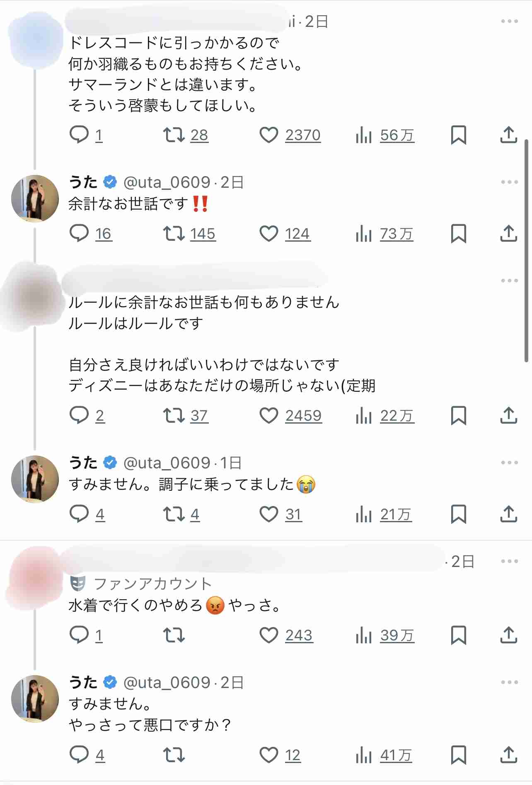Share the last tweet with 41万 views
This screenshot has width=532, height=785.
click(508, 755)
